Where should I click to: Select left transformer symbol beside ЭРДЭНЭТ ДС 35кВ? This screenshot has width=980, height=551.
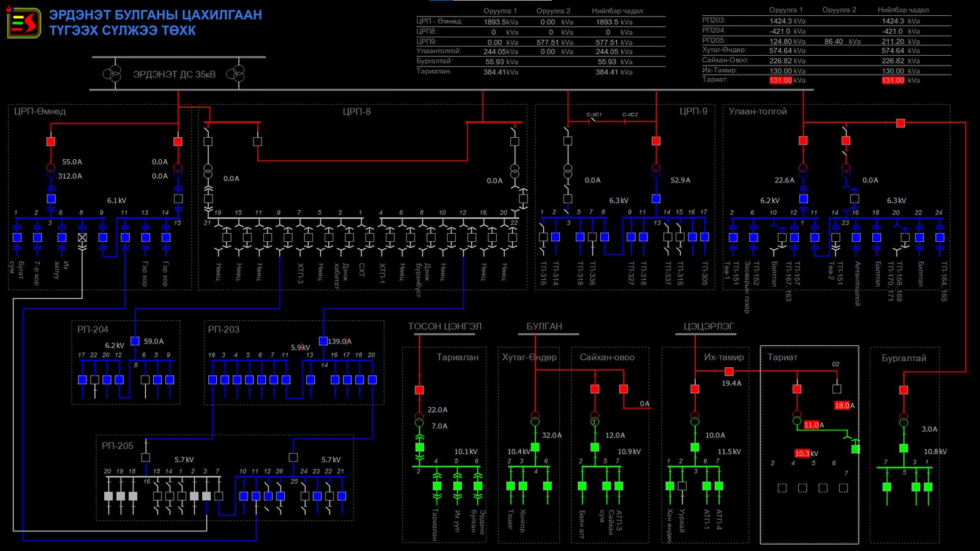click(x=111, y=74)
